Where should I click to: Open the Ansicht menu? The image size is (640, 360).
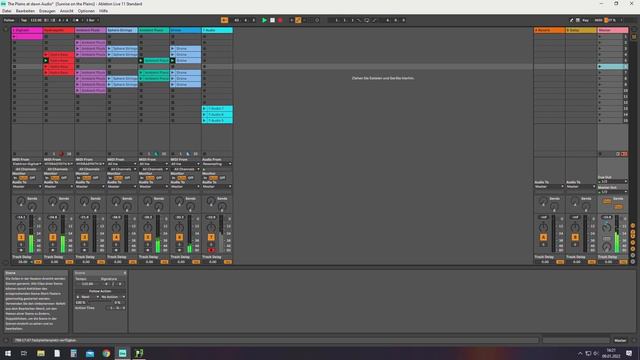67,11
